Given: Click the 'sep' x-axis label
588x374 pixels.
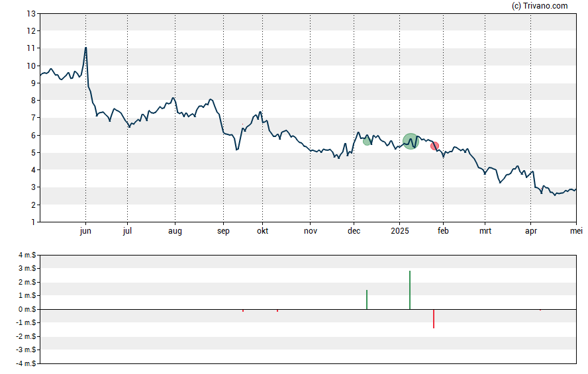Looking at the screenshot, I should (x=223, y=231).
